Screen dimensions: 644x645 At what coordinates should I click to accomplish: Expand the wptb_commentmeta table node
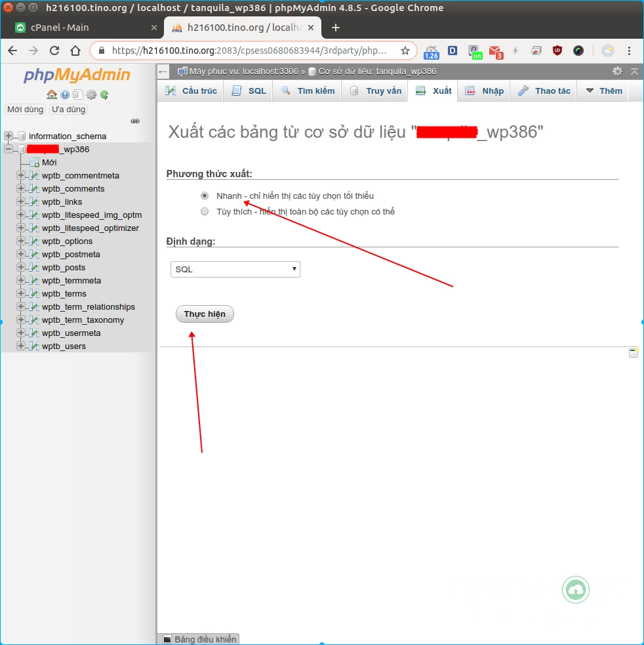pyautogui.click(x=20, y=175)
